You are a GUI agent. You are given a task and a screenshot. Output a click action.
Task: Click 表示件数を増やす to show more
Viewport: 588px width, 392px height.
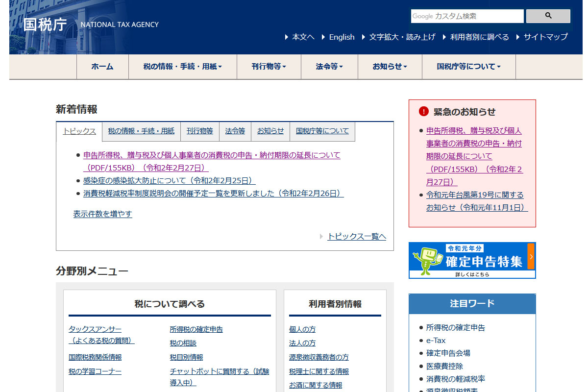pyautogui.click(x=103, y=214)
